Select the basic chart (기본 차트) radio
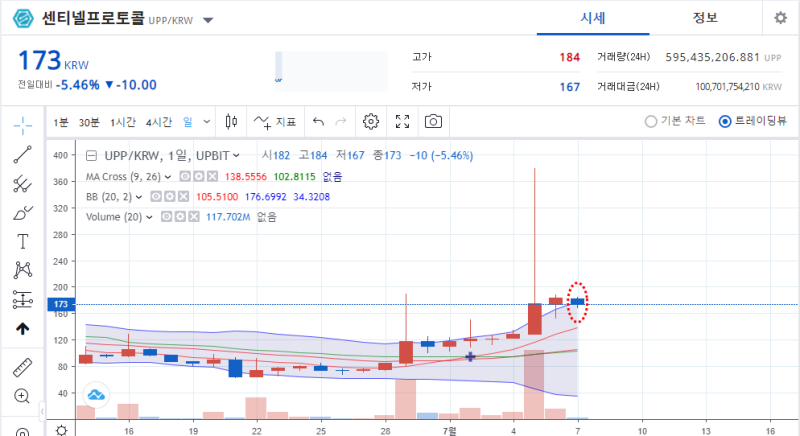The image size is (800, 436). point(651,121)
